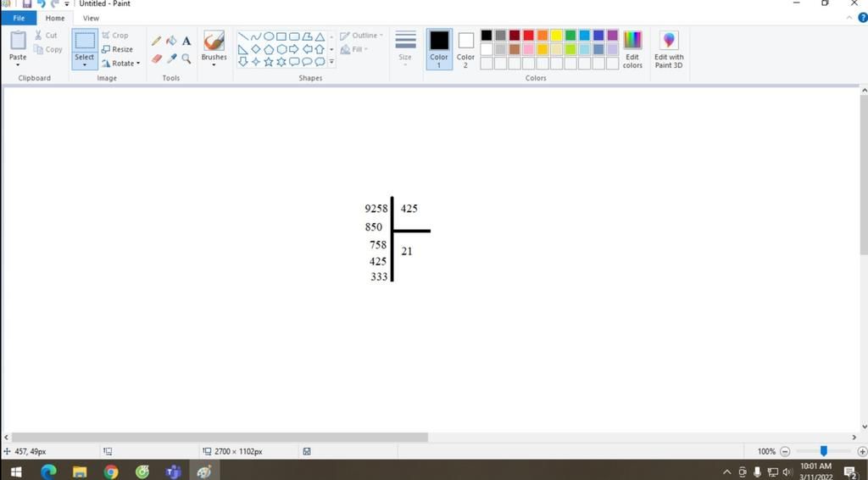Choose the Up arrow shape
This screenshot has height=480, width=868.
coord(320,49)
